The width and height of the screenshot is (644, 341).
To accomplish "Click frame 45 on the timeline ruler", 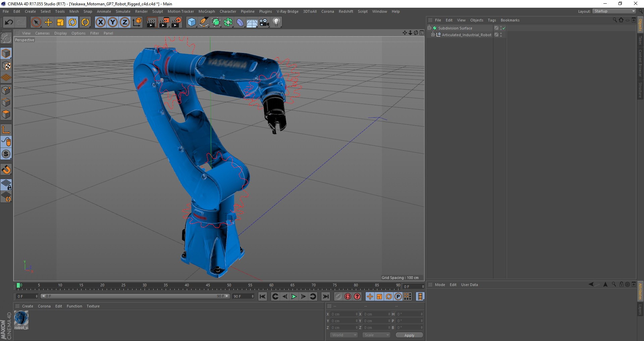I will pyautogui.click(x=208, y=286).
